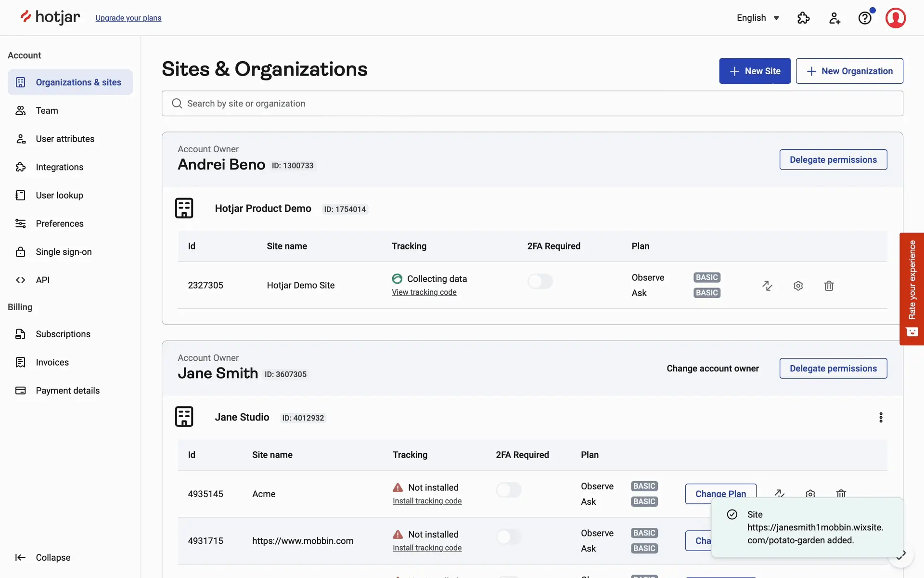Open the user profile avatar menu

click(x=895, y=18)
